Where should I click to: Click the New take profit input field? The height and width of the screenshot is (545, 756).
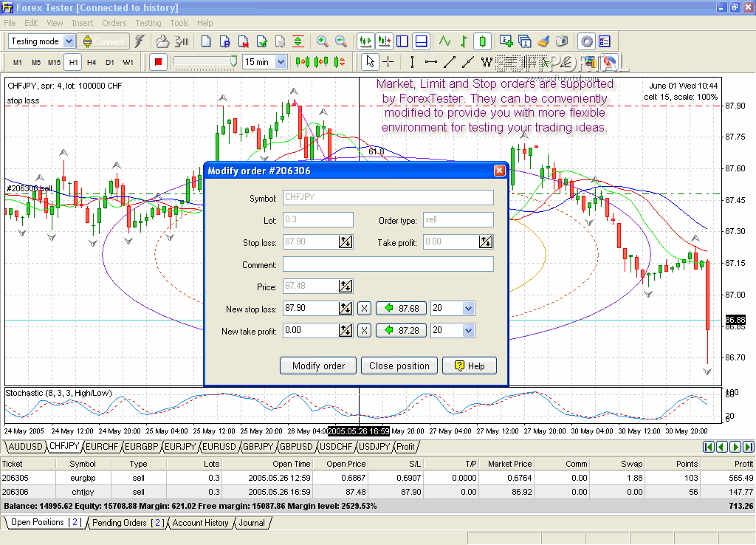click(310, 330)
